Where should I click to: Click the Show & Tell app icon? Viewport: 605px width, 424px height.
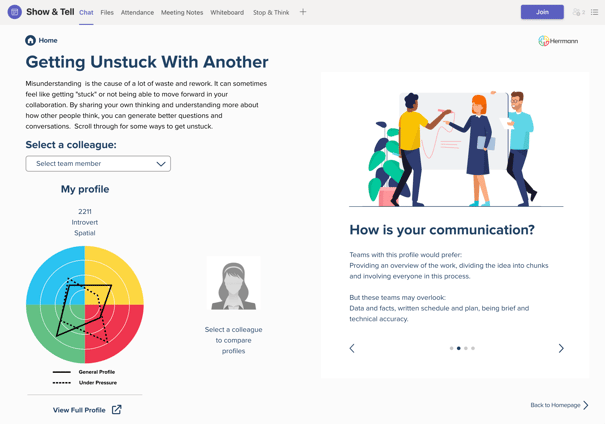pos(14,12)
